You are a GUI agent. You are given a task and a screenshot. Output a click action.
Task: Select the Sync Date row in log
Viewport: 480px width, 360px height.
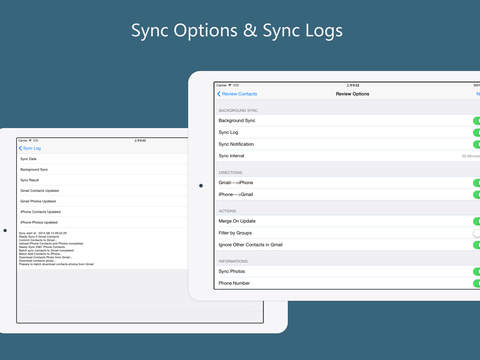[102, 159]
